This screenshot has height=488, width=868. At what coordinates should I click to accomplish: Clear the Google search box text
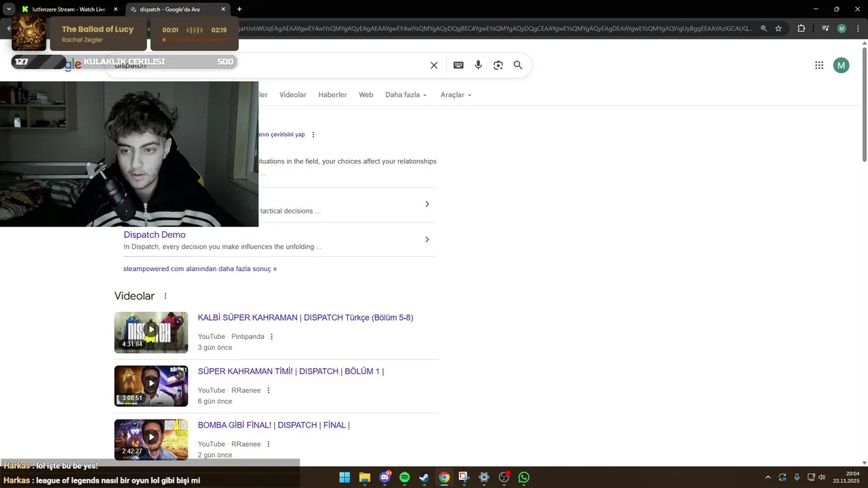[434, 65]
